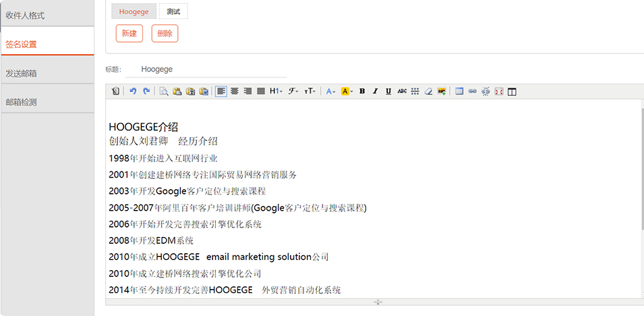
Task: Select the Hoogege signature tab
Action: [134, 11]
